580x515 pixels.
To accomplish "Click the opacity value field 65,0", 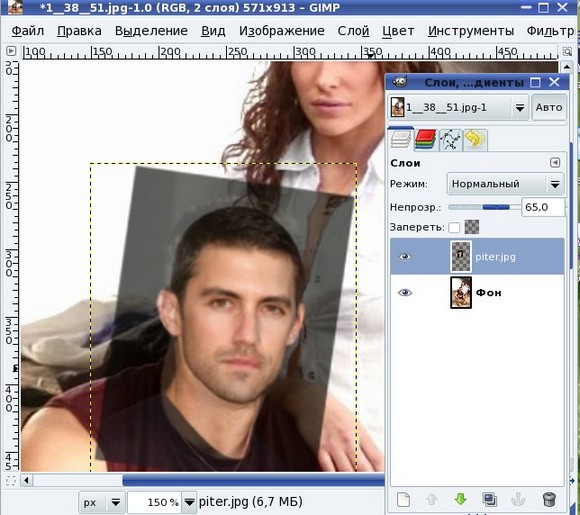I will (x=543, y=207).
